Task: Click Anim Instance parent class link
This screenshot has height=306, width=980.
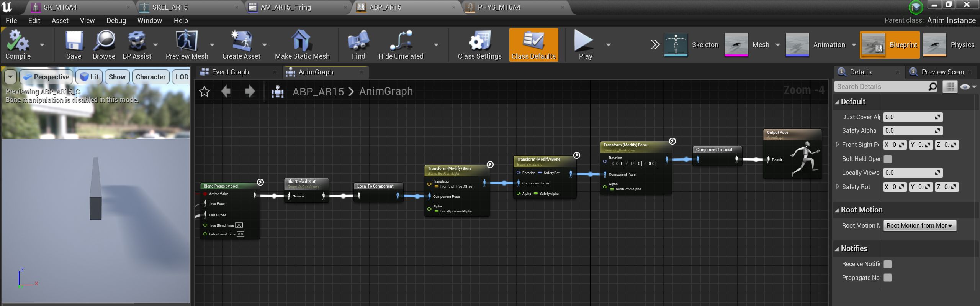Action: tap(951, 21)
